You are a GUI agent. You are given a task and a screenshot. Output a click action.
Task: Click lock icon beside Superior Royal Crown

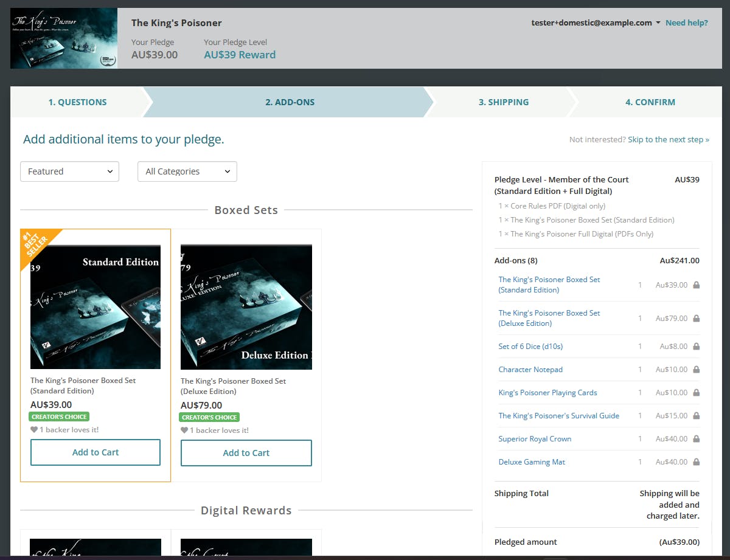tap(696, 438)
